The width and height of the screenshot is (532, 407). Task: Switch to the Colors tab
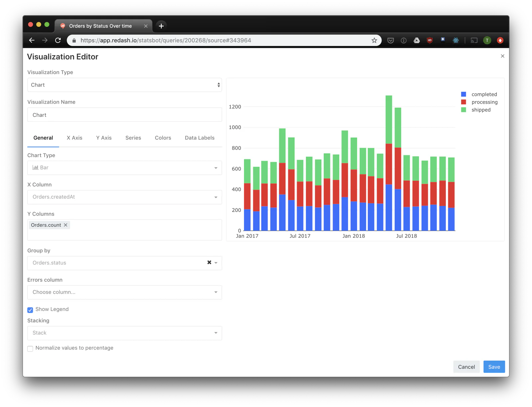[163, 138]
